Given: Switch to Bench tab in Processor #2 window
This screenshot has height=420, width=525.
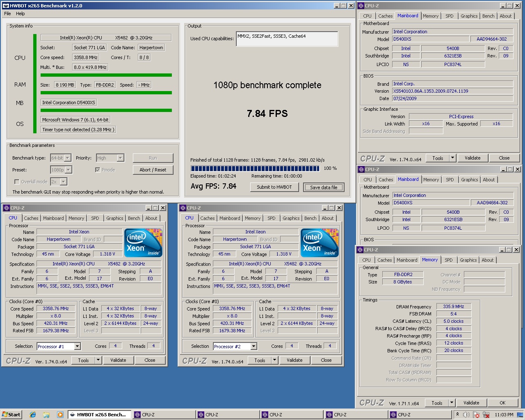Looking at the screenshot, I should [x=310, y=218].
